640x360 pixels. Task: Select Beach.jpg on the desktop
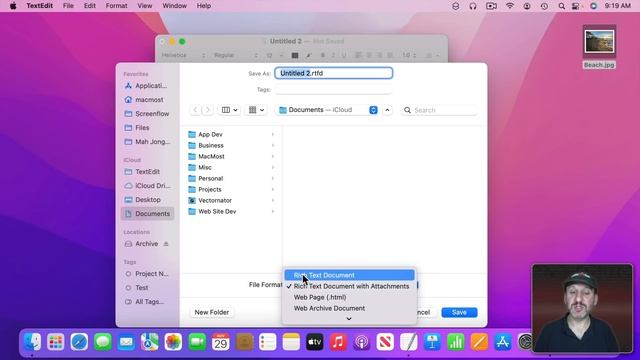point(599,46)
